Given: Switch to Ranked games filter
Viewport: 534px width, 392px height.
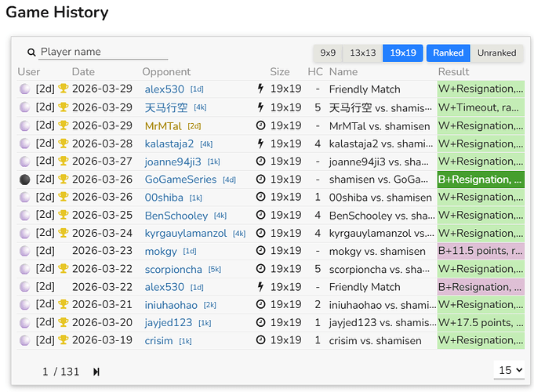Looking at the screenshot, I should click(448, 53).
